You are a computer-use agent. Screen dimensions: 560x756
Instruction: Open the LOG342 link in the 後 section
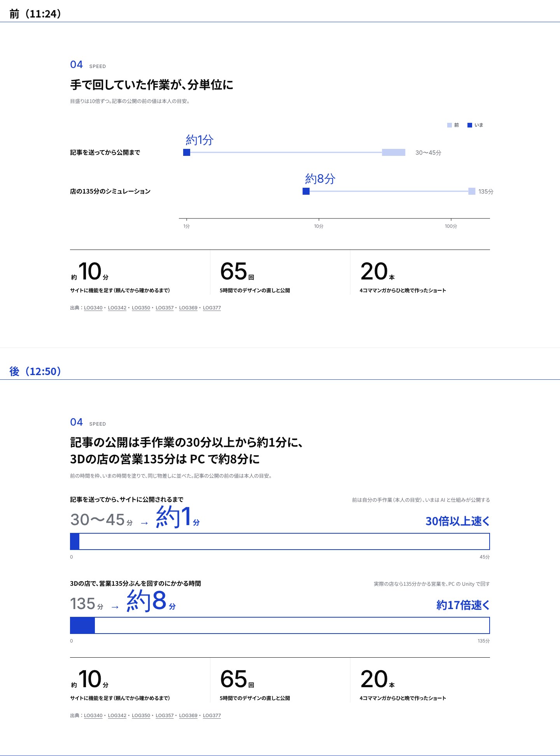117,716
